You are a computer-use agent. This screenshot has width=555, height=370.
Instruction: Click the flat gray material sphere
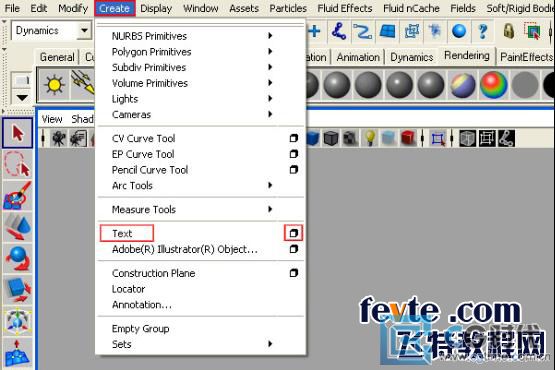525,85
